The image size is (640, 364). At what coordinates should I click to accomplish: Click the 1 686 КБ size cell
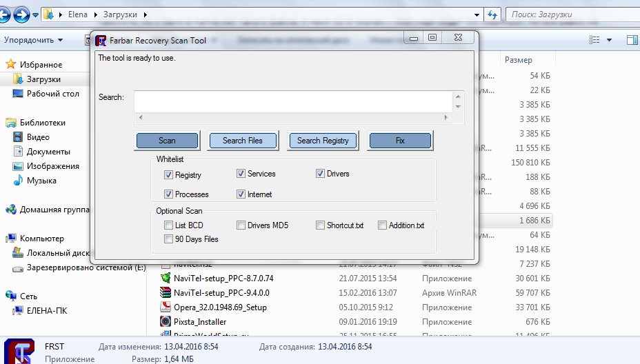[x=534, y=221]
